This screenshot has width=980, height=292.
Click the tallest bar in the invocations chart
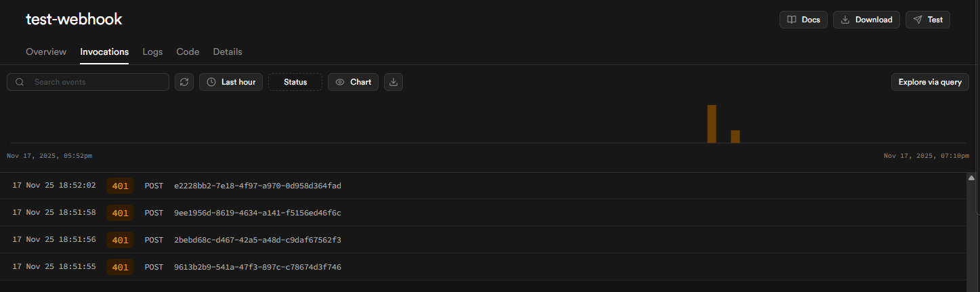(x=712, y=124)
